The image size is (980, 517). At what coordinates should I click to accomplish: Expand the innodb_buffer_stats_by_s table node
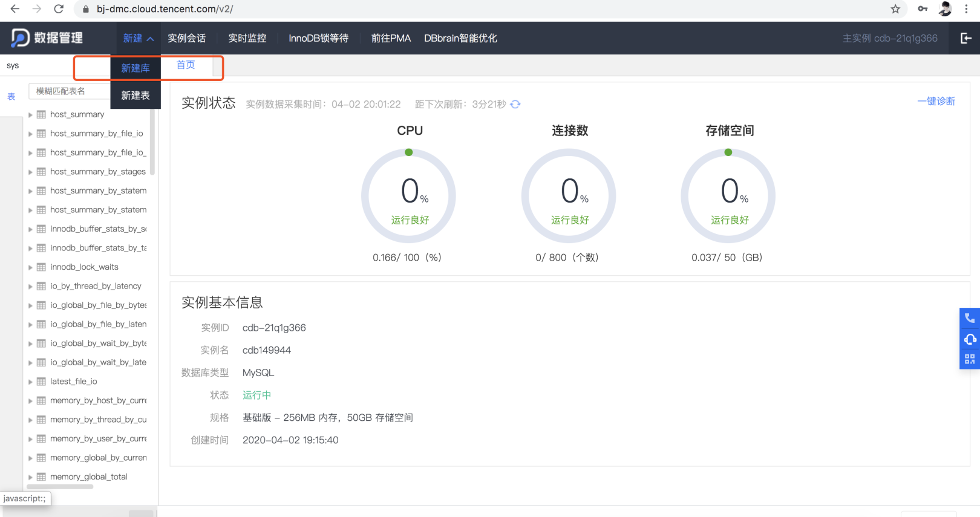pos(30,229)
